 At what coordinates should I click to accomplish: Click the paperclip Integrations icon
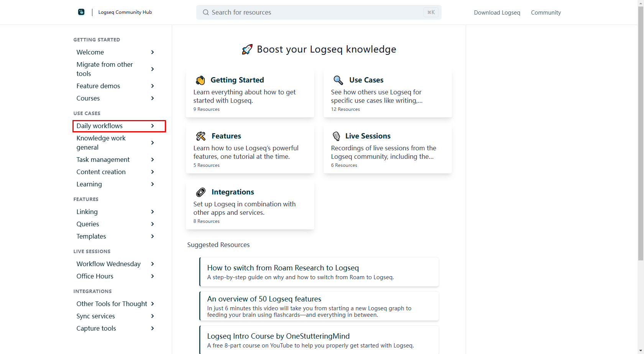(201, 192)
